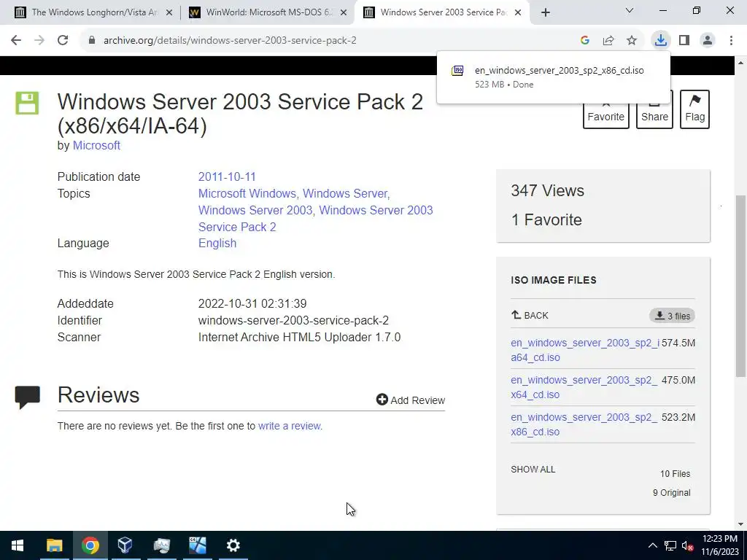Reload the archive.org page
This screenshot has height=560, width=747.
(63, 41)
